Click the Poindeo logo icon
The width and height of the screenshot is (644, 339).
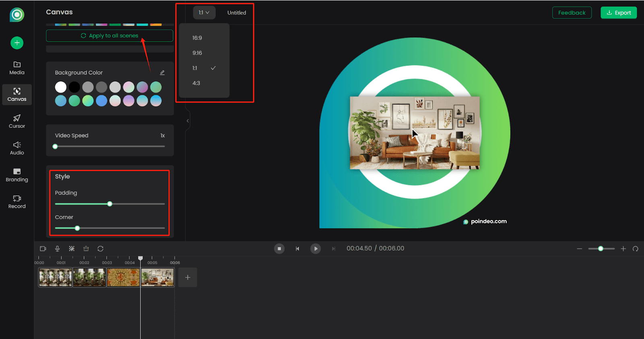point(17,15)
